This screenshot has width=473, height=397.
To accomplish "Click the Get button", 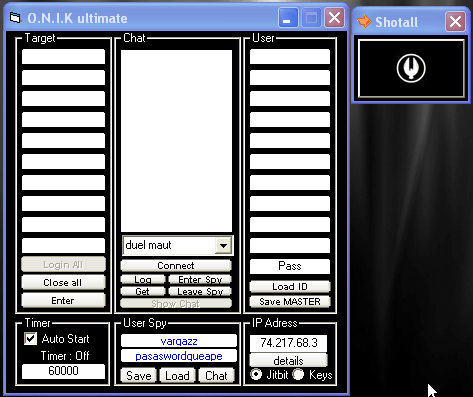I will point(143,292).
